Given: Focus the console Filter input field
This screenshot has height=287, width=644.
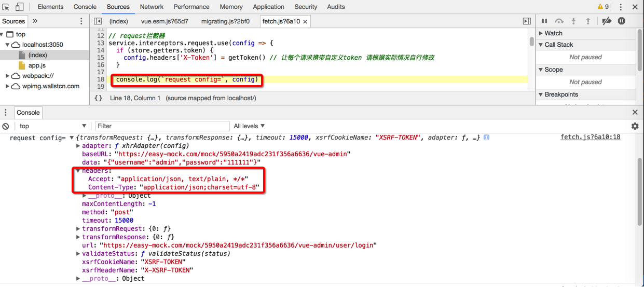Looking at the screenshot, I should [162, 126].
